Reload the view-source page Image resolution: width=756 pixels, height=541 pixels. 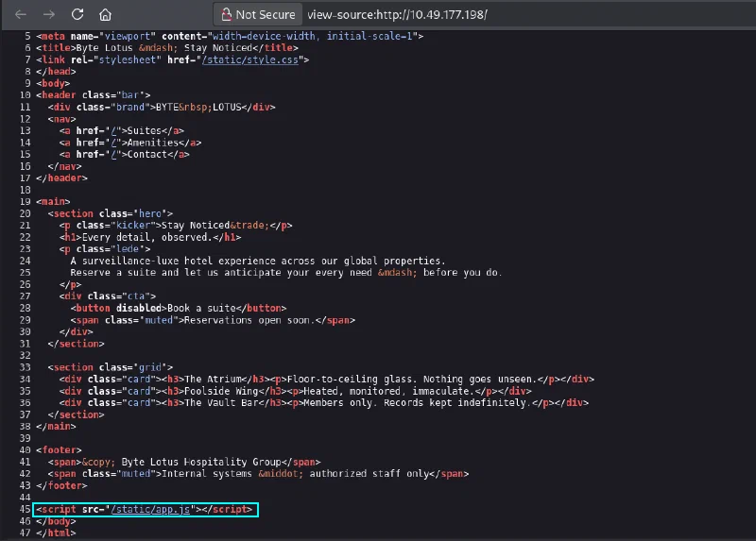tap(77, 14)
